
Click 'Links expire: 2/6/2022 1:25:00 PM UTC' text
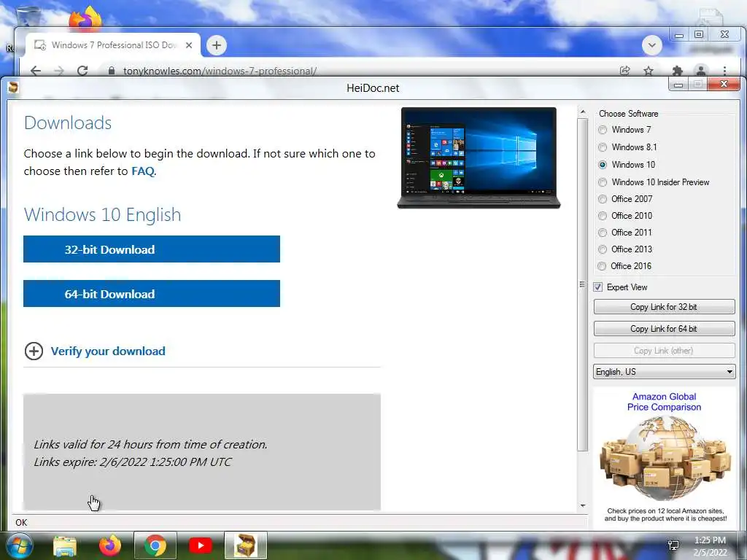click(133, 462)
